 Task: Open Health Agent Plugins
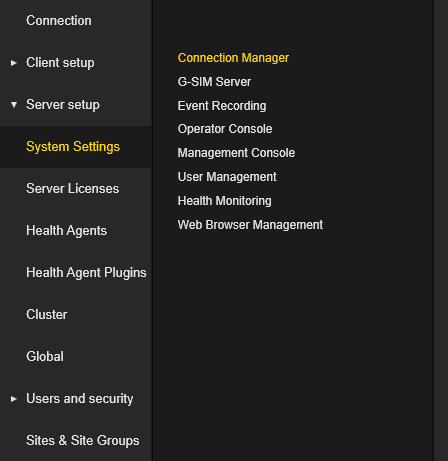(x=86, y=273)
